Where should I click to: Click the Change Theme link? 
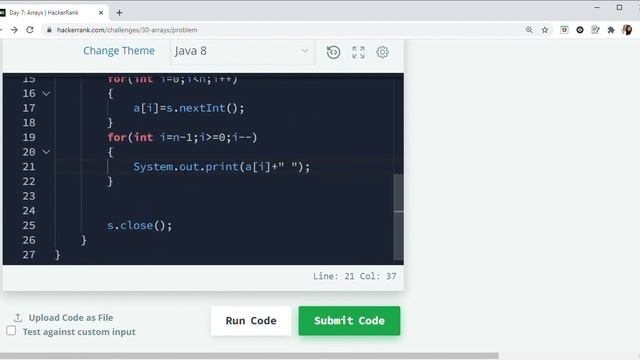[119, 51]
